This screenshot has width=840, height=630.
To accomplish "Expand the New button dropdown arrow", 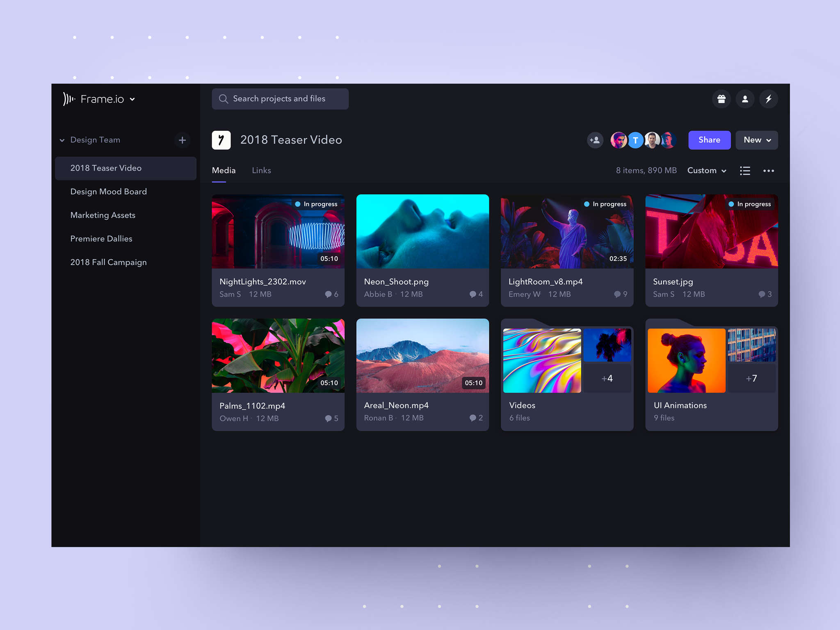I will click(767, 139).
